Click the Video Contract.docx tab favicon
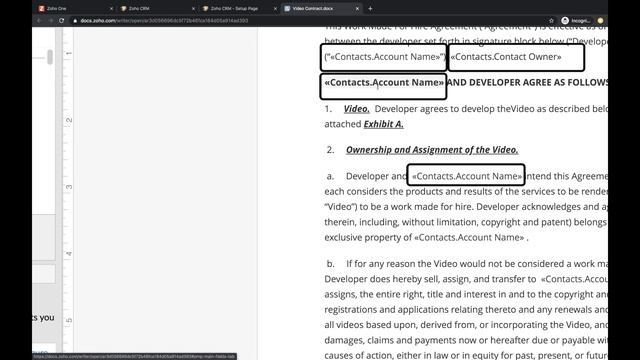This screenshot has width=640, height=360. tap(287, 9)
